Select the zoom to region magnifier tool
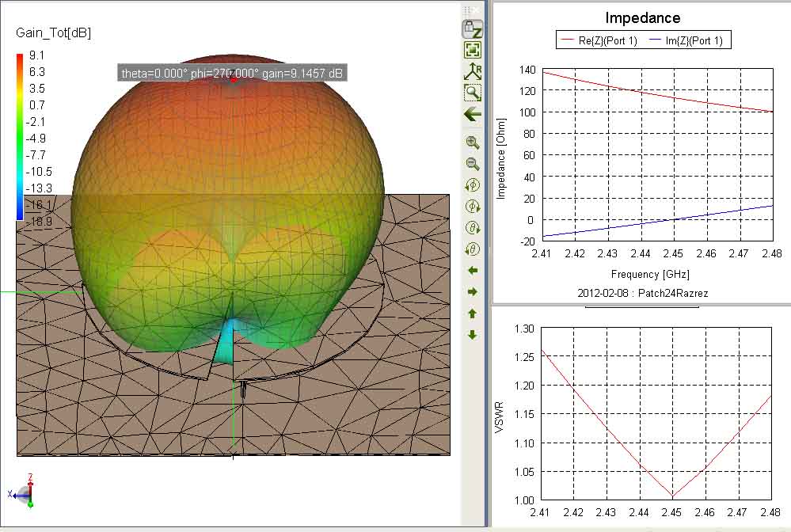The height and width of the screenshot is (532, 791). click(472, 93)
